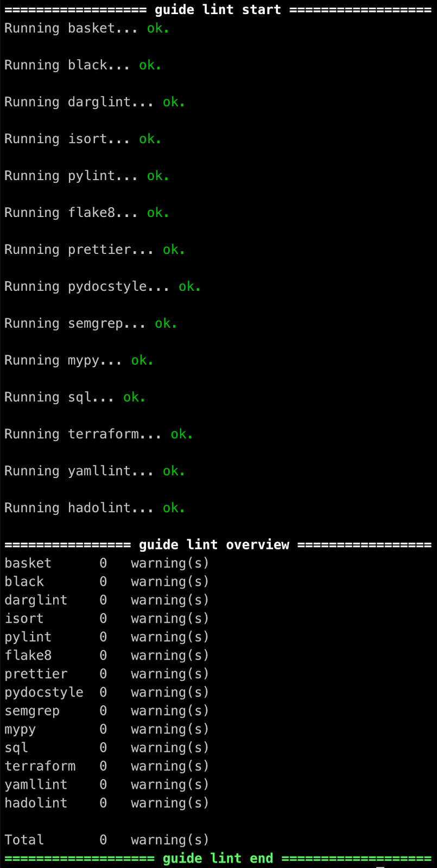Click the prettier 0 warning(s) overview row
Image resolution: width=437 pixels, height=868 pixels.
click(106, 674)
